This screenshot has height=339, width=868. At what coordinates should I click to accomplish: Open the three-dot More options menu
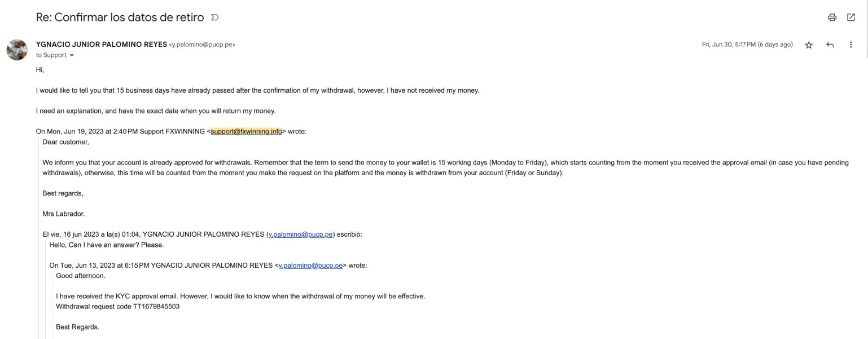[x=851, y=45]
